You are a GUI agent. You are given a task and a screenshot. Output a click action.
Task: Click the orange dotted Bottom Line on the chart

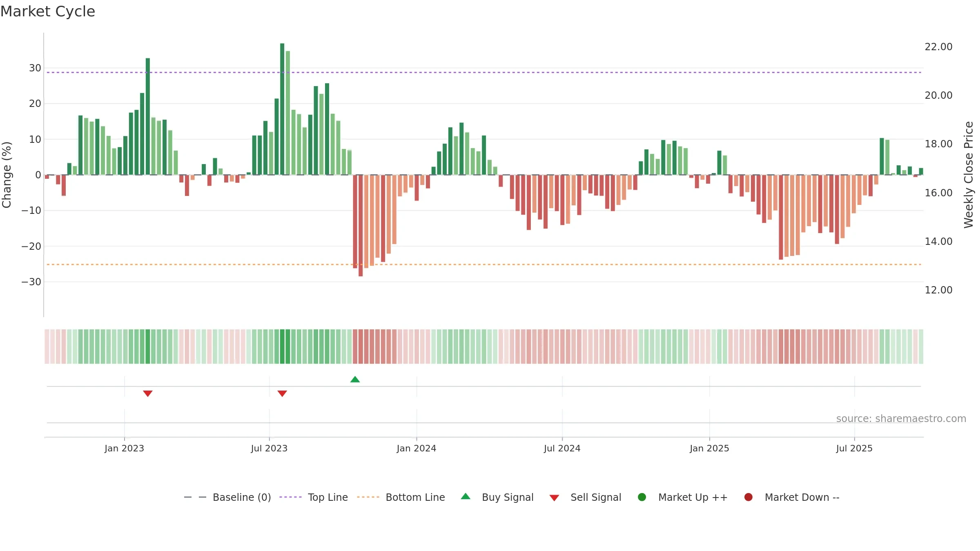pyautogui.click(x=484, y=264)
